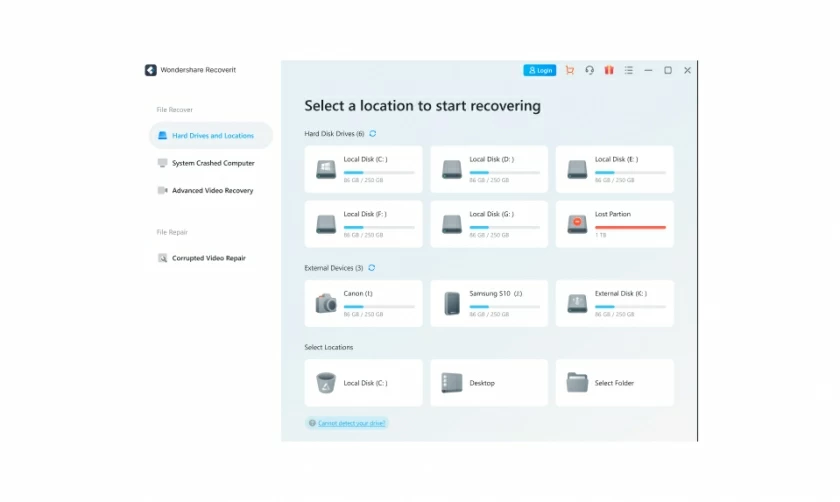Click the Select Folder folder icon
Image resolution: width=840 pixels, height=502 pixels.
(577, 383)
